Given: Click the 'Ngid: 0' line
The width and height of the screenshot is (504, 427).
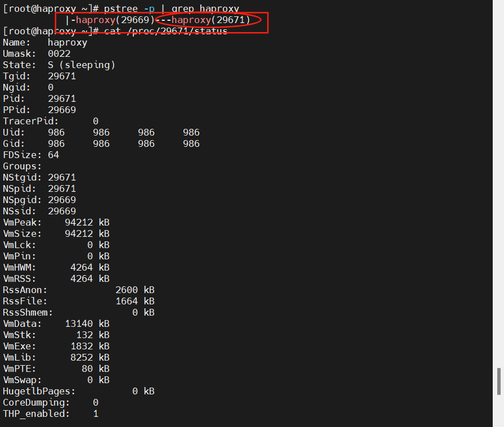Looking at the screenshot, I should 28,87.
